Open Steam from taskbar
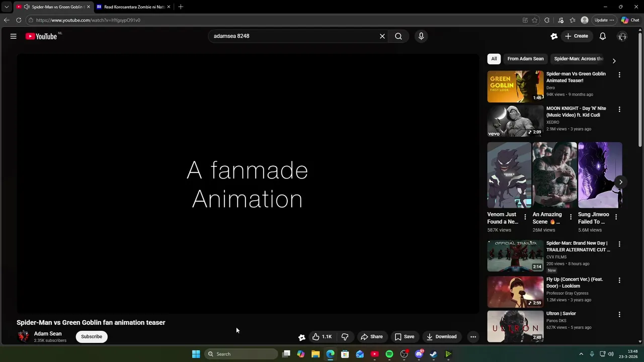The image size is (644, 362). pyautogui.click(x=433, y=354)
